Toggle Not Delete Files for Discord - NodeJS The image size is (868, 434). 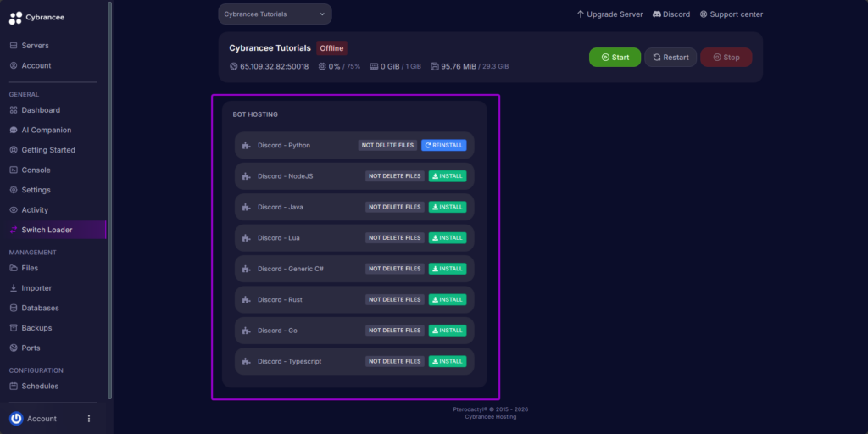pos(395,176)
